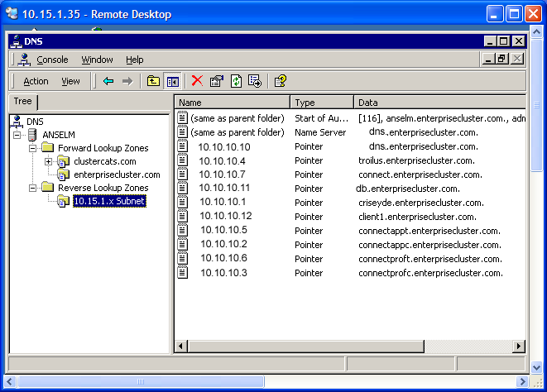
Task: Click the clustercats.com zone icon
Action: 64,161
